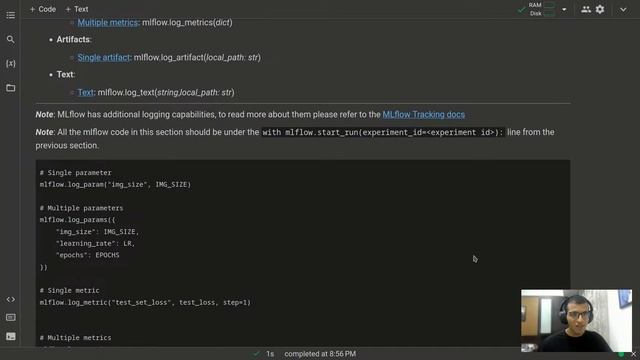
Task: Click the '# Multiple parameters' comment line
Action: tap(81, 208)
